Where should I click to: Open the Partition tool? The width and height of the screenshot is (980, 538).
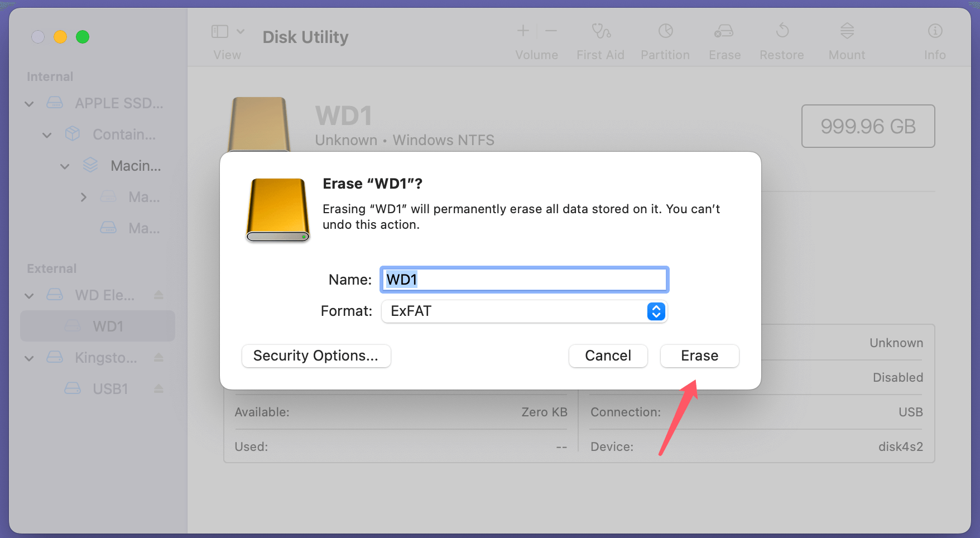point(665,39)
